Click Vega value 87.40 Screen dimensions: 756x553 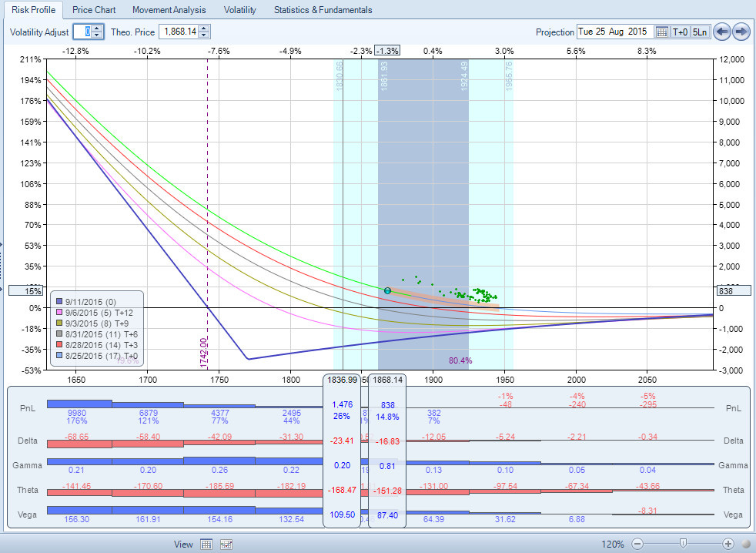388,515
